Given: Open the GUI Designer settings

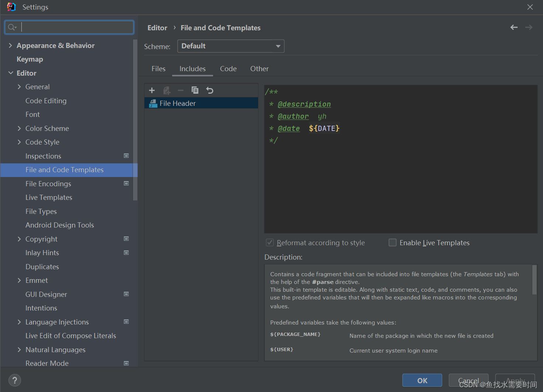Looking at the screenshot, I should pyautogui.click(x=46, y=294).
